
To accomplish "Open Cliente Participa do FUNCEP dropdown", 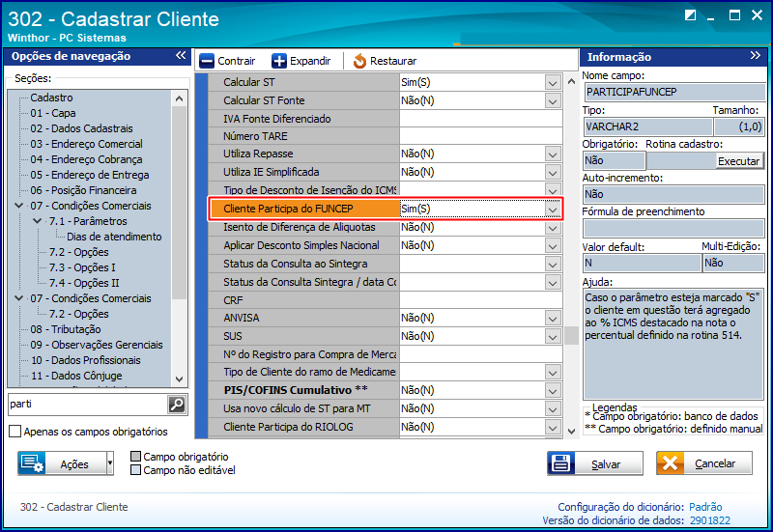I will (553, 210).
